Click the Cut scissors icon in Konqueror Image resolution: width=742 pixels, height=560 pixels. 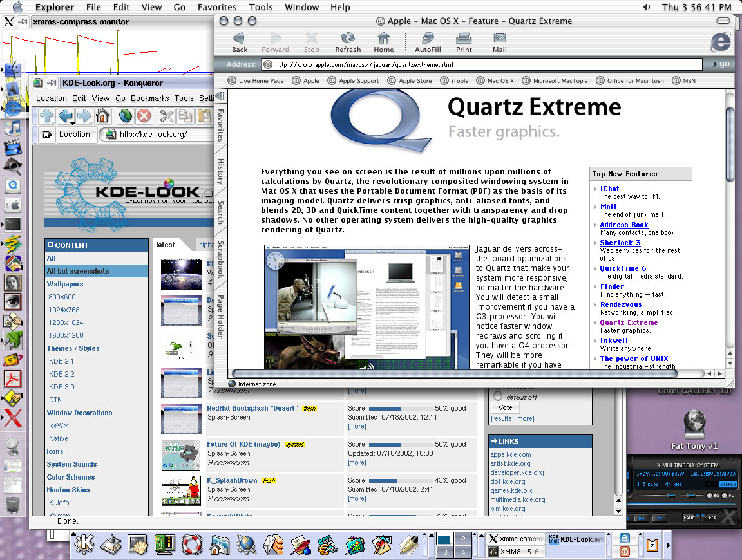(x=167, y=115)
